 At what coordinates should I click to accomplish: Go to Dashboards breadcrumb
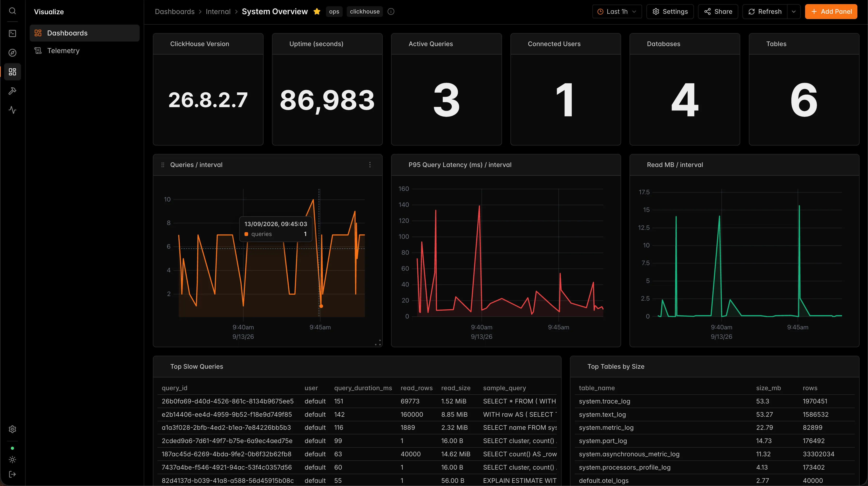[175, 12]
